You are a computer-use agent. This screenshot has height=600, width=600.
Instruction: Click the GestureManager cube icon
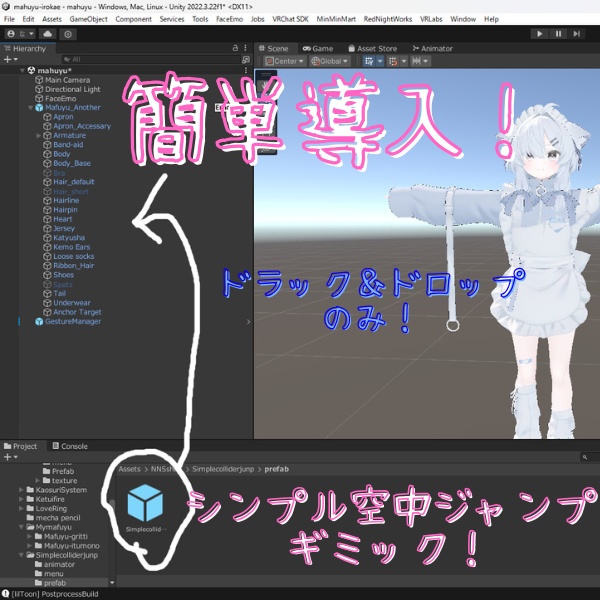tap(39, 321)
